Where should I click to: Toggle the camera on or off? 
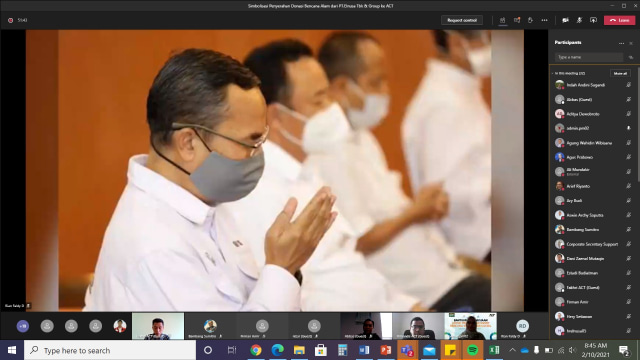565,20
